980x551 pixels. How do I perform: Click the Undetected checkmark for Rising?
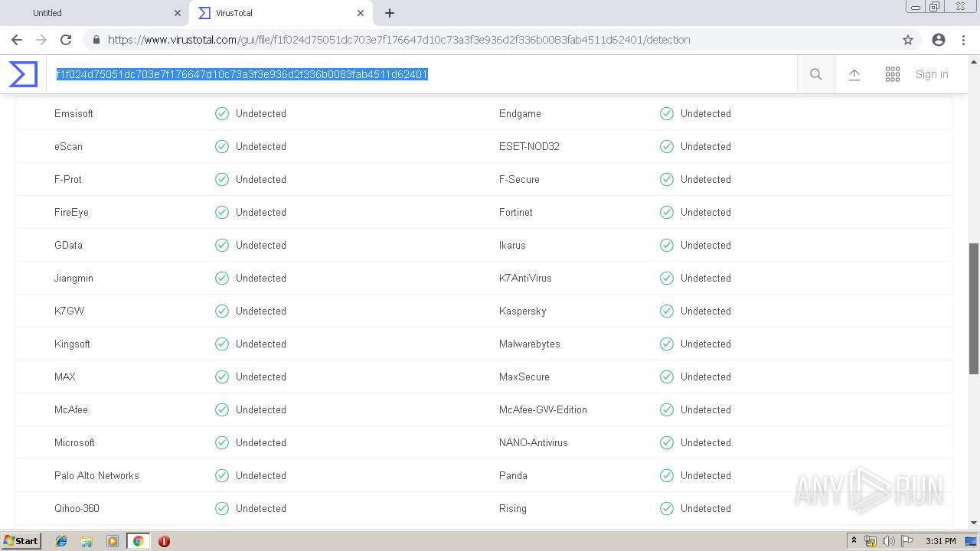click(x=667, y=508)
